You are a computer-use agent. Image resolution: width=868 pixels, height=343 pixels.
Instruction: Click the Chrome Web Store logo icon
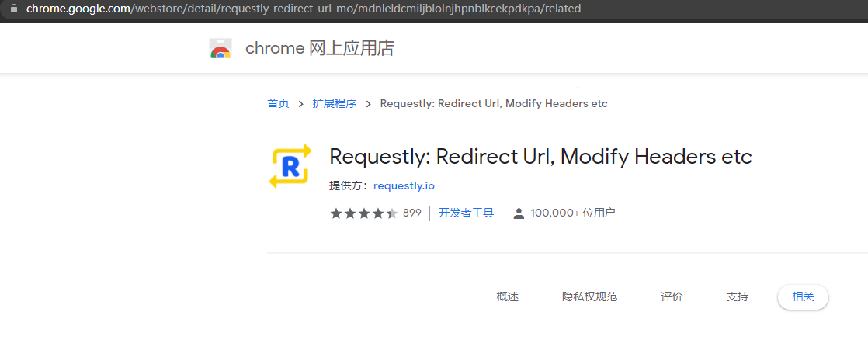pyautogui.click(x=220, y=49)
